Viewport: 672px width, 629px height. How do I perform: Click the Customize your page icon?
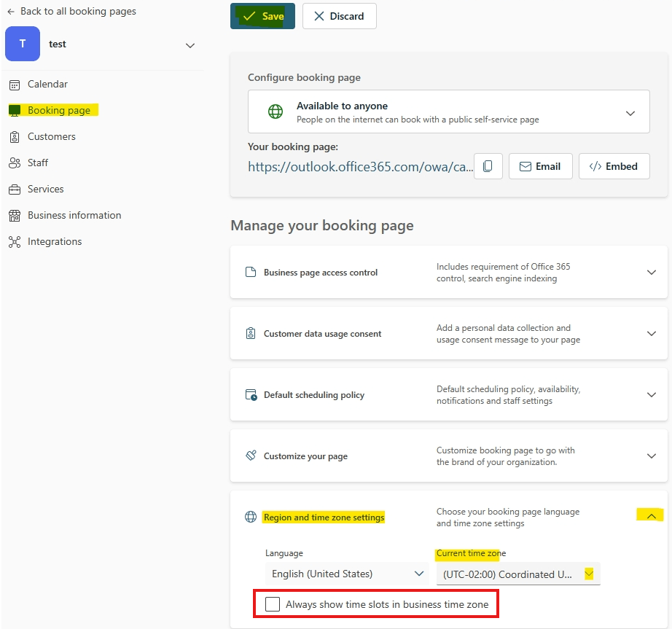coord(251,456)
